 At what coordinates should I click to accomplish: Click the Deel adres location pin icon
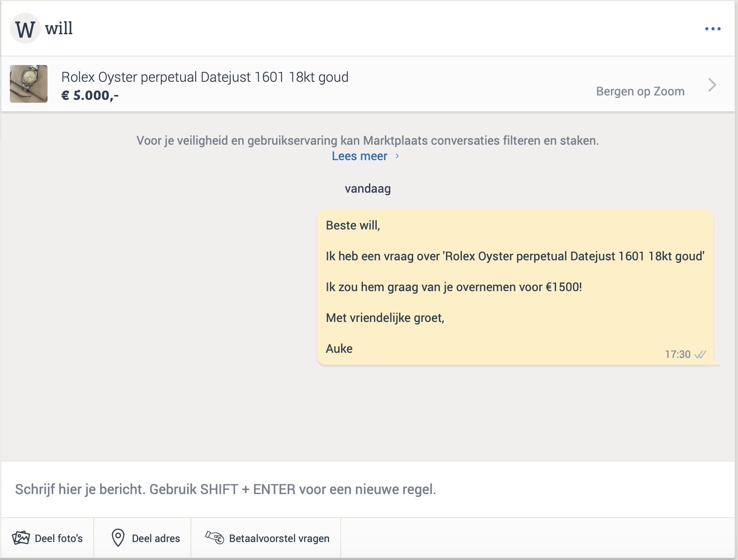click(118, 538)
